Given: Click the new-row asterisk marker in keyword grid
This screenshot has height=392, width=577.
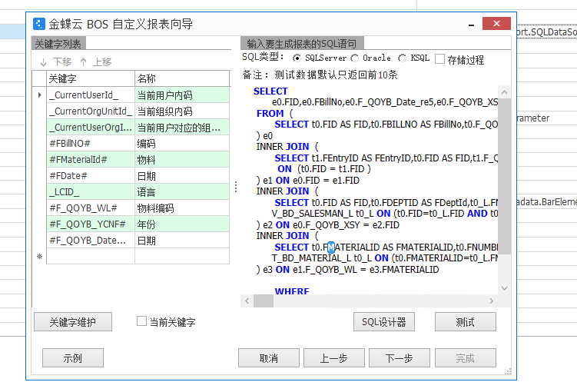Looking at the screenshot, I should [x=39, y=257].
